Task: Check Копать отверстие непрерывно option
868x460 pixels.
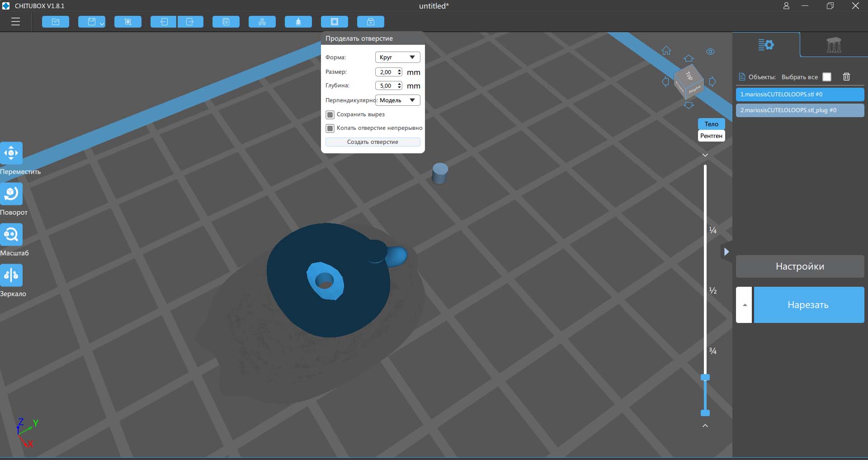Action: (330, 128)
